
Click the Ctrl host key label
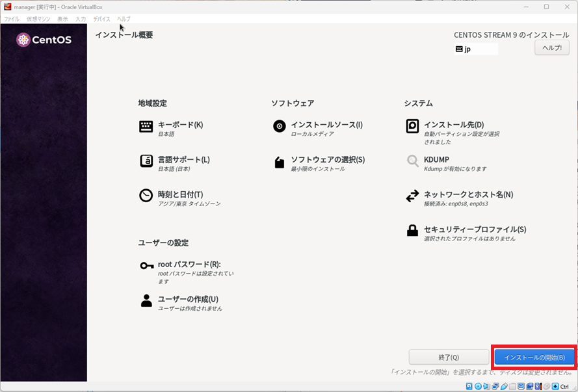[x=565, y=386]
